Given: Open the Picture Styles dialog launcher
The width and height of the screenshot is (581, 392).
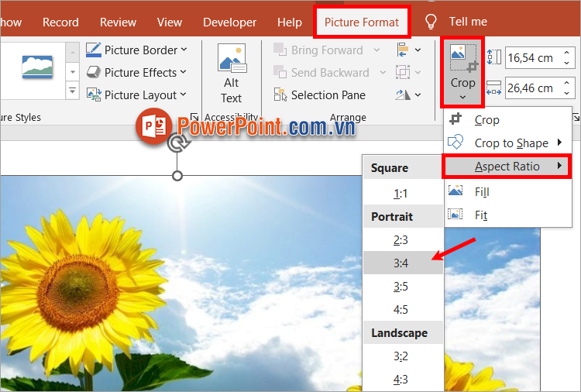Looking at the screenshot, I should 194,117.
